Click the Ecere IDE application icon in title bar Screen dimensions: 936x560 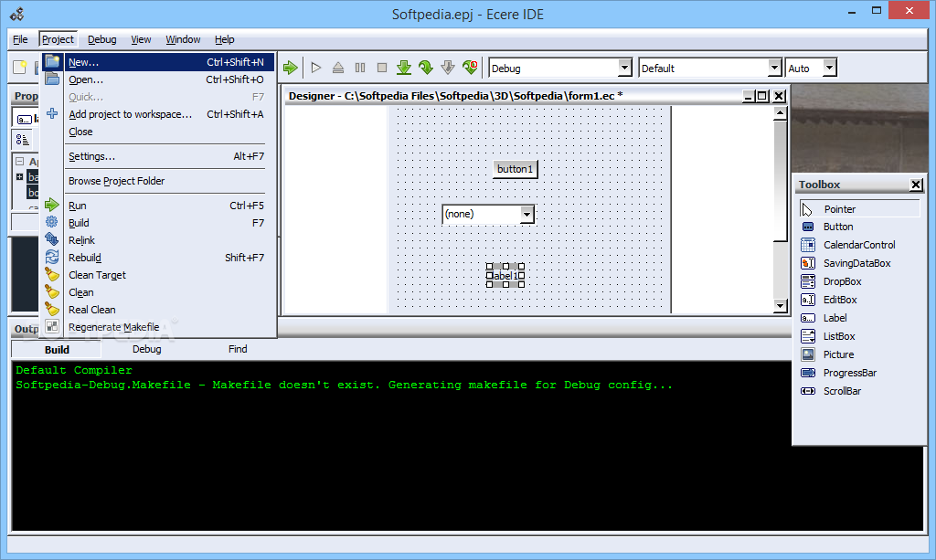(16, 14)
